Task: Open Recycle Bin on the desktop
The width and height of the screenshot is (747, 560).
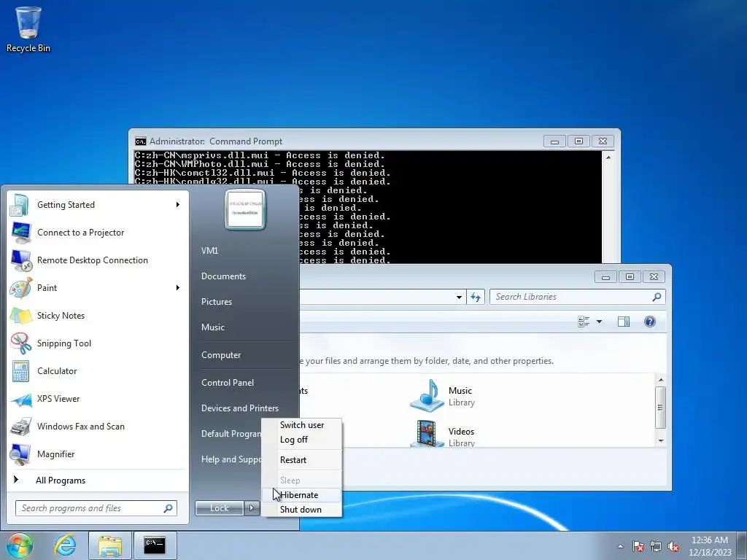Action: (x=28, y=28)
